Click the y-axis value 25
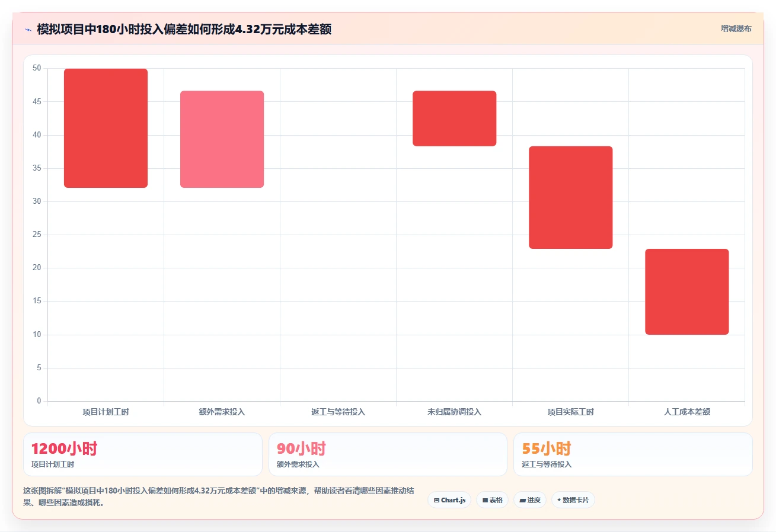 coord(37,235)
